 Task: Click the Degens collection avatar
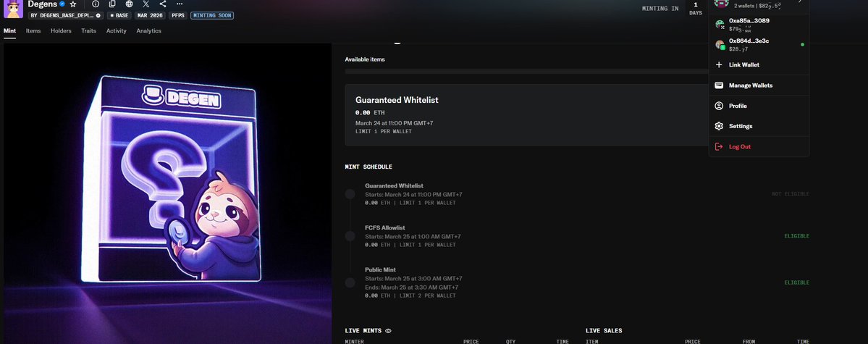(13, 9)
